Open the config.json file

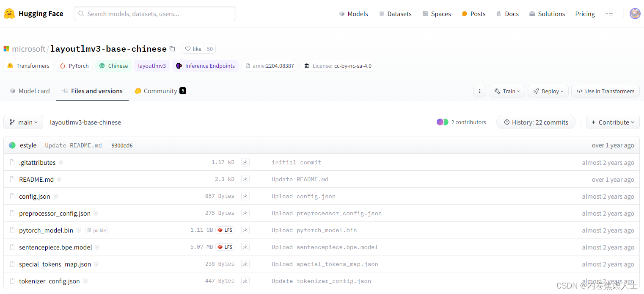point(35,197)
